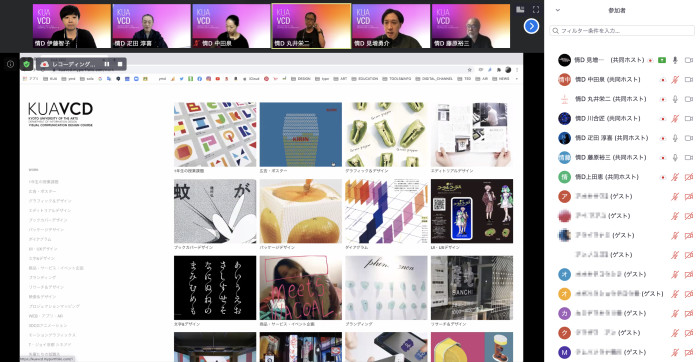Show next video tiles with blue arrow
This screenshot has height=362, width=700.
pyautogui.click(x=531, y=26)
